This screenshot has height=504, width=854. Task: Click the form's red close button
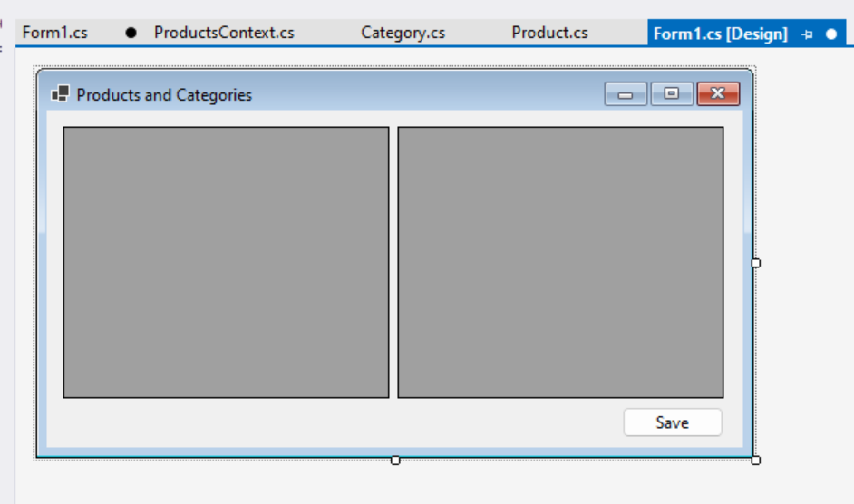point(718,94)
